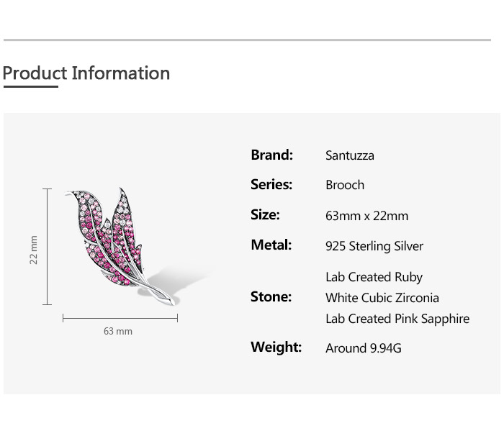Select the Around 9.94G weight value

click(x=364, y=348)
